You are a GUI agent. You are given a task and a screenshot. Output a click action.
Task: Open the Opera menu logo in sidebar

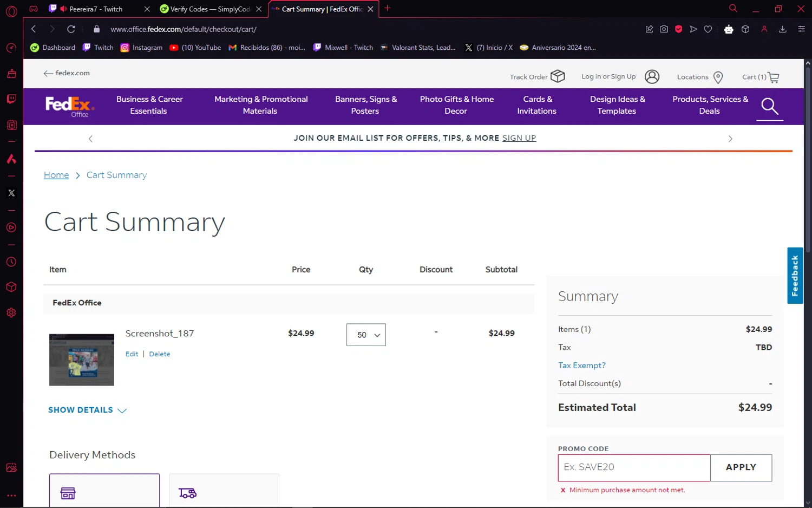click(11, 11)
